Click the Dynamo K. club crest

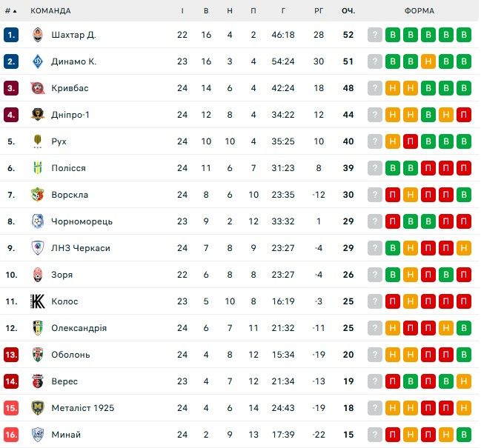37,61
